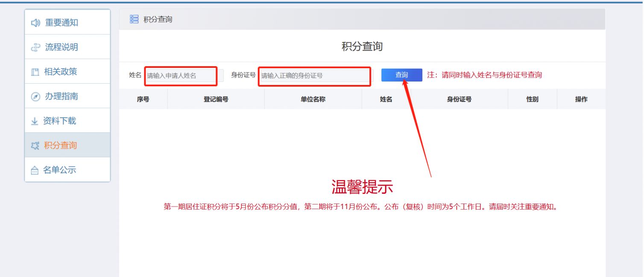Click the speaker icon beside 重要通知
Viewport: 644px width, 277px height.
35,23
